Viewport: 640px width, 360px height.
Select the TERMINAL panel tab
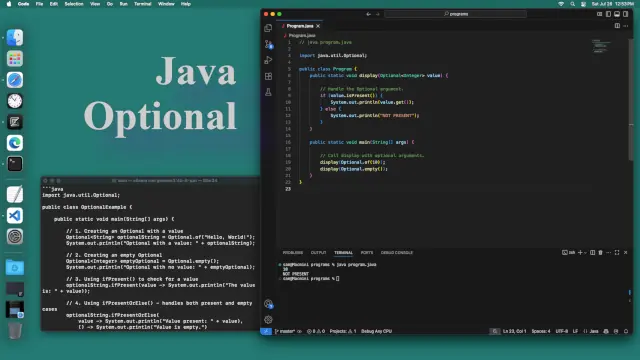pos(343,253)
